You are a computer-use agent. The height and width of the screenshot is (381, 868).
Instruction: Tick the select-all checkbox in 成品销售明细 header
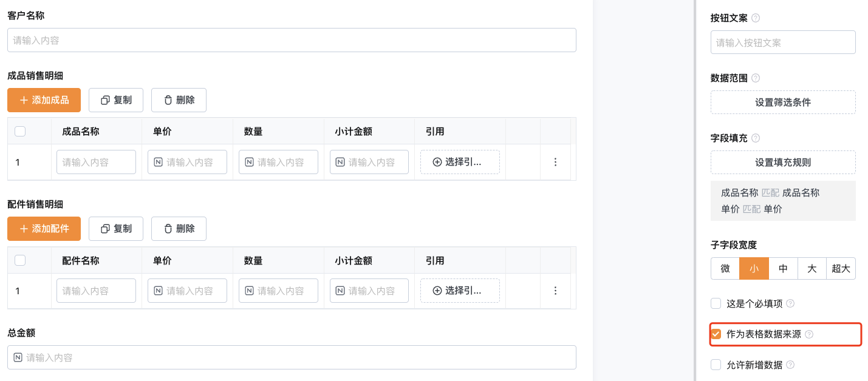(20, 132)
